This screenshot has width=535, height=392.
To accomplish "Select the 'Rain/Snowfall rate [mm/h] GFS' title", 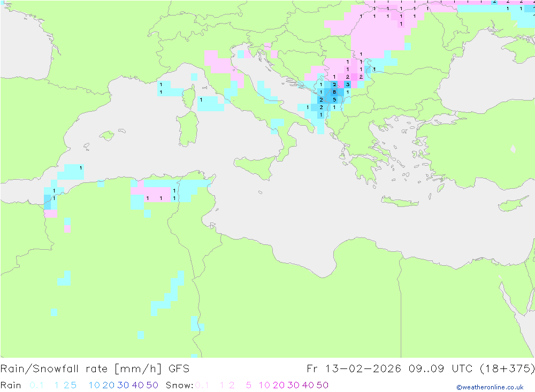I will (95, 369).
